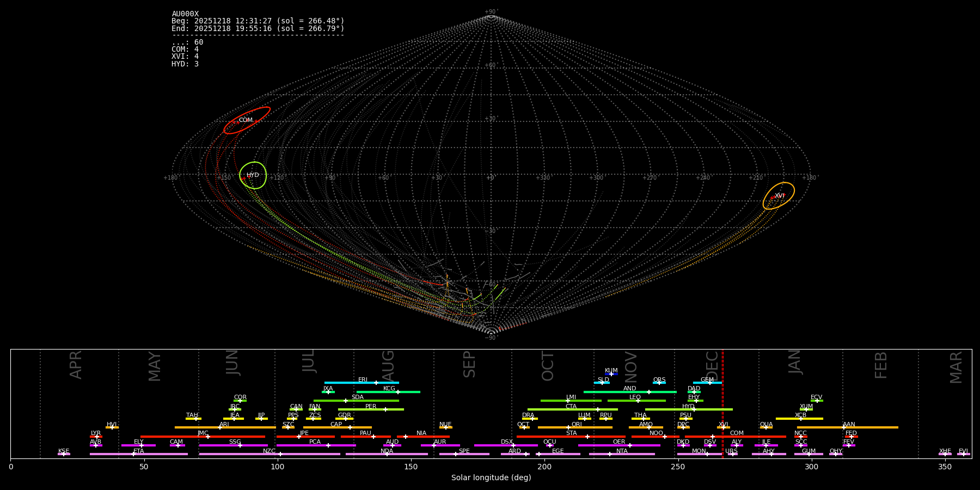This screenshot has width=980, height=490.
Task: Click the COM radiant label in red ellipse
Action: click(246, 120)
